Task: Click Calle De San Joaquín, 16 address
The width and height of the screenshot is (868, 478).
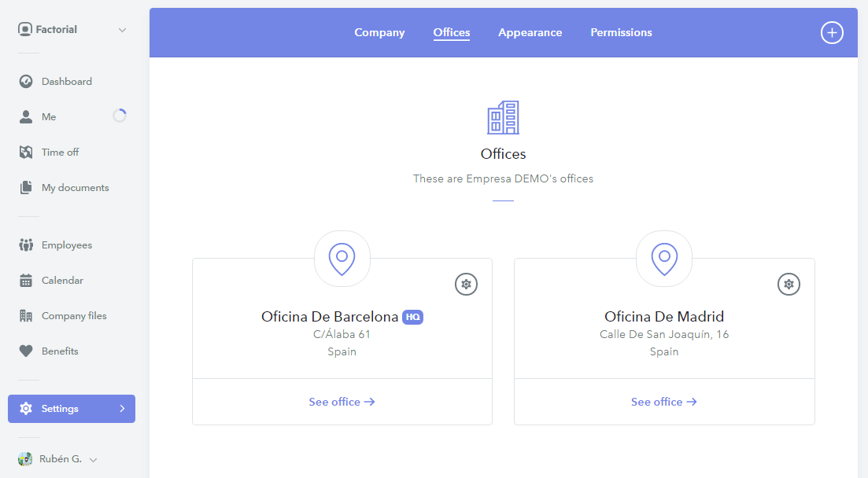Action: pos(664,334)
